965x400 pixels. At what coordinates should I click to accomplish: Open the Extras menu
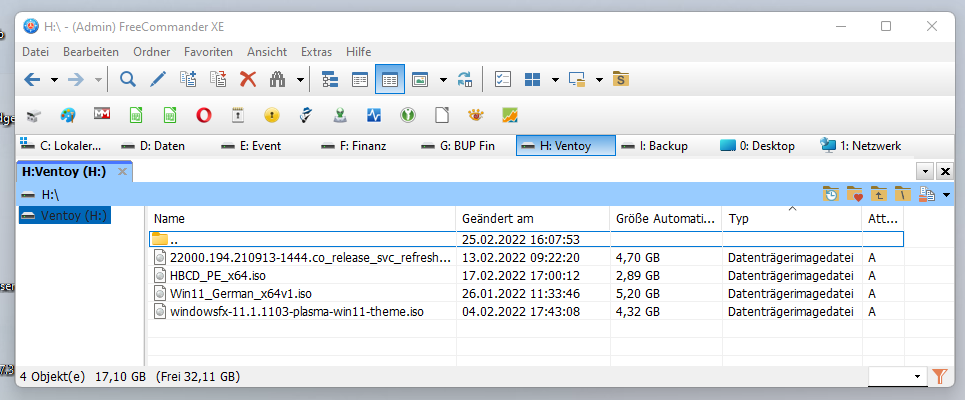(x=316, y=52)
